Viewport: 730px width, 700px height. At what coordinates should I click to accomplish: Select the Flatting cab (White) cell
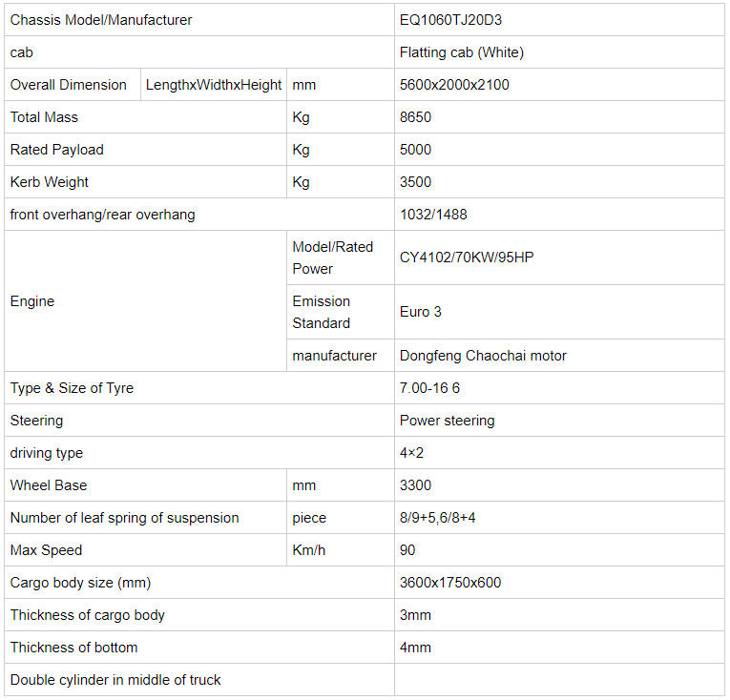(462, 52)
